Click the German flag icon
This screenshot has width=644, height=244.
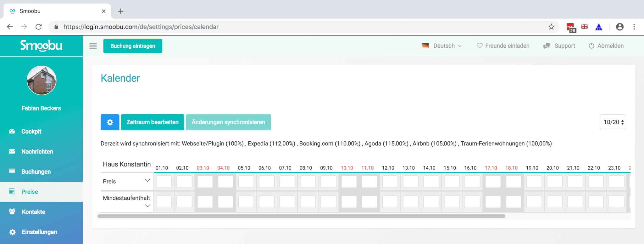click(x=425, y=46)
